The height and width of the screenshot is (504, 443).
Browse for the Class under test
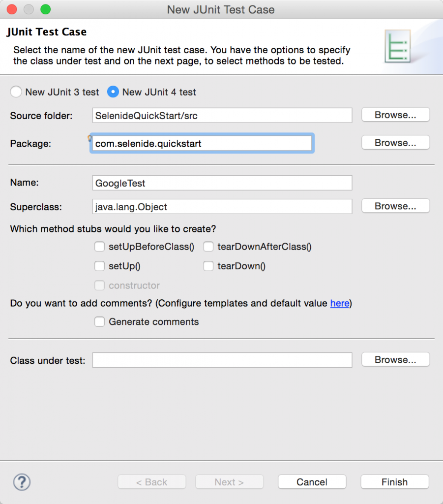tap(395, 360)
